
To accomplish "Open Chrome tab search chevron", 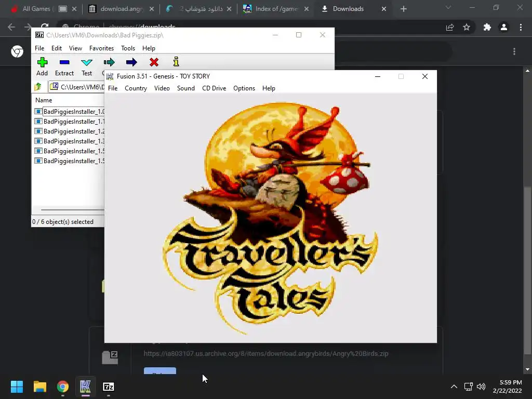I will tap(448, 7).
